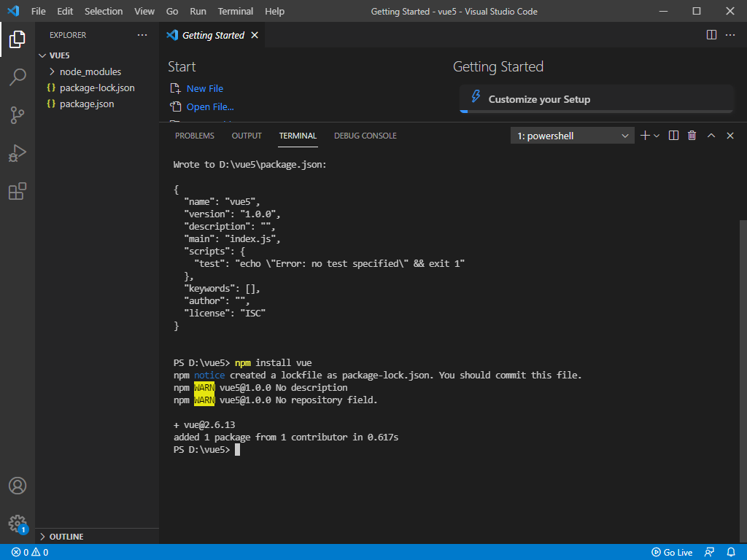The width and height of the screenshot is (747, 560).
Task: Open the Go menu
Action: click(172, 11)
